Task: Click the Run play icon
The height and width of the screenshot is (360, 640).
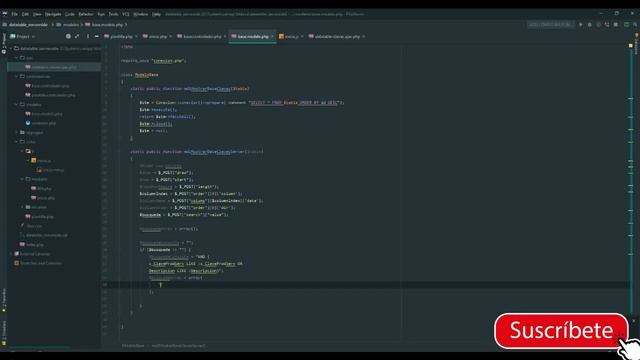Action: (x=581, y=24)
